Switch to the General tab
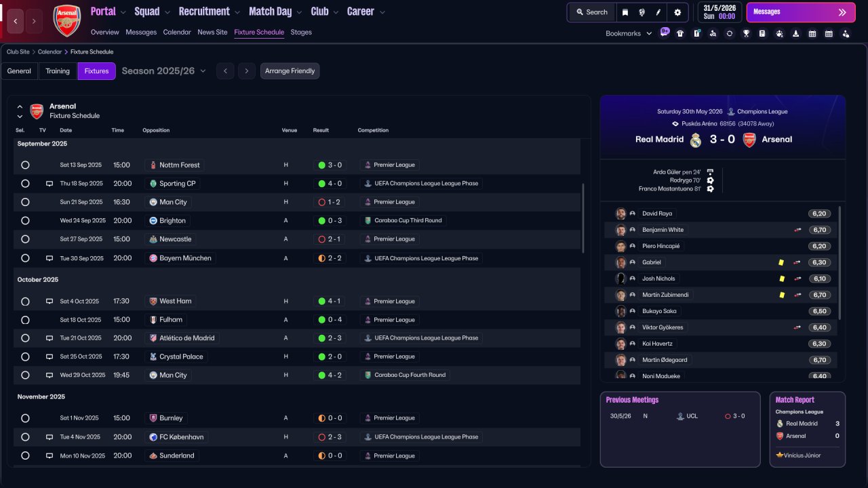The image size is (868, 488). click(19, 71)
